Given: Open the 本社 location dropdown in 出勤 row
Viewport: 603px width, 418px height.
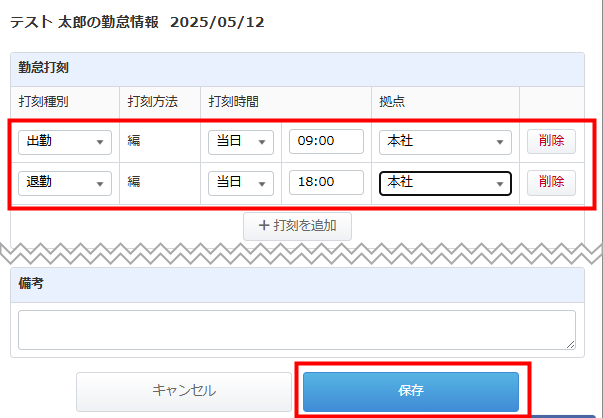Looking at the screenshot, I should pos(445,142).
